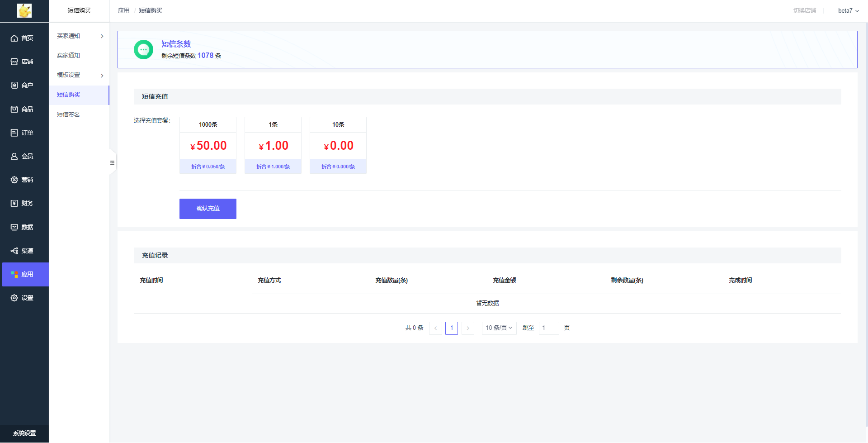Click the 充值金额 column header
This screenshot has height=443, width=868.
coord(505,281)
